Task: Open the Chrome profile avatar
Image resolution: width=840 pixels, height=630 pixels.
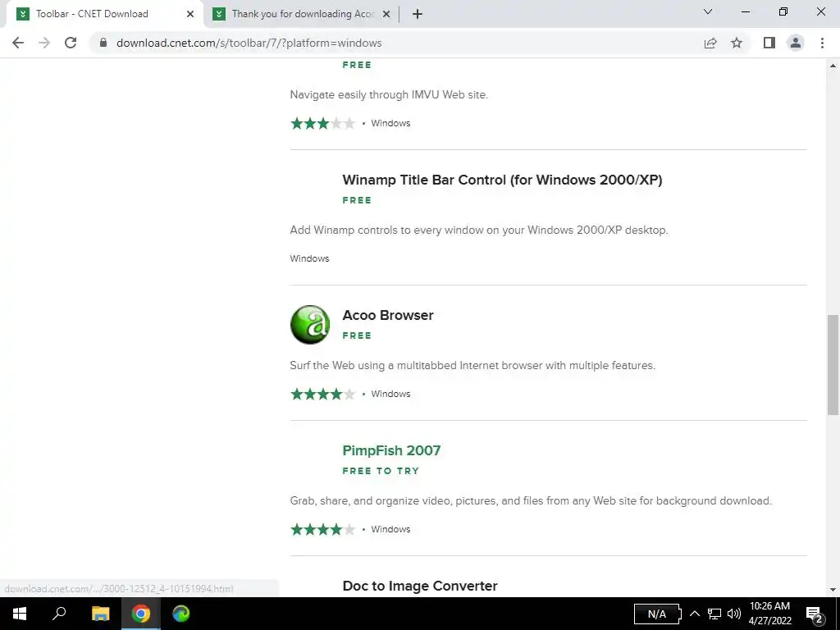Action: (796, 43)
